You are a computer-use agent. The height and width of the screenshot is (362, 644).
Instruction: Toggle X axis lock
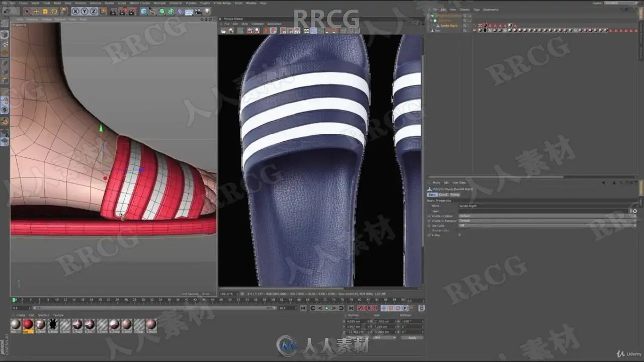75,11
